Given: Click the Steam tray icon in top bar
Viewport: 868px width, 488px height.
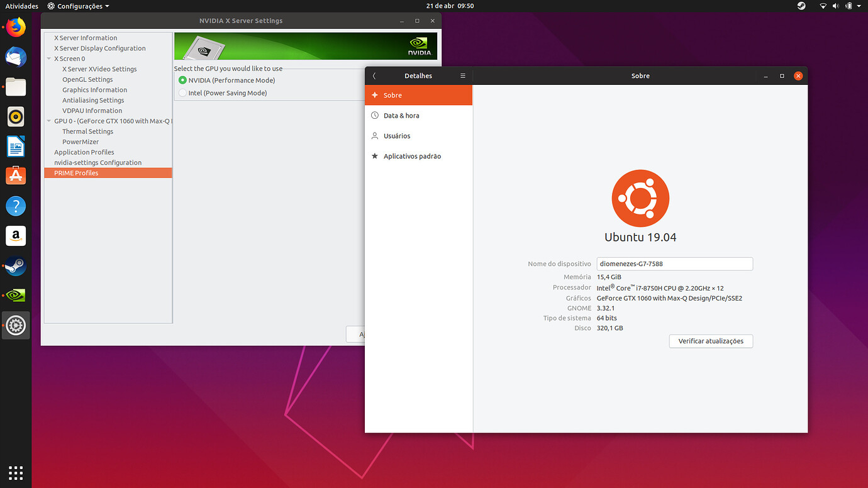Looking at the screenshot, I should coord(801,6).
